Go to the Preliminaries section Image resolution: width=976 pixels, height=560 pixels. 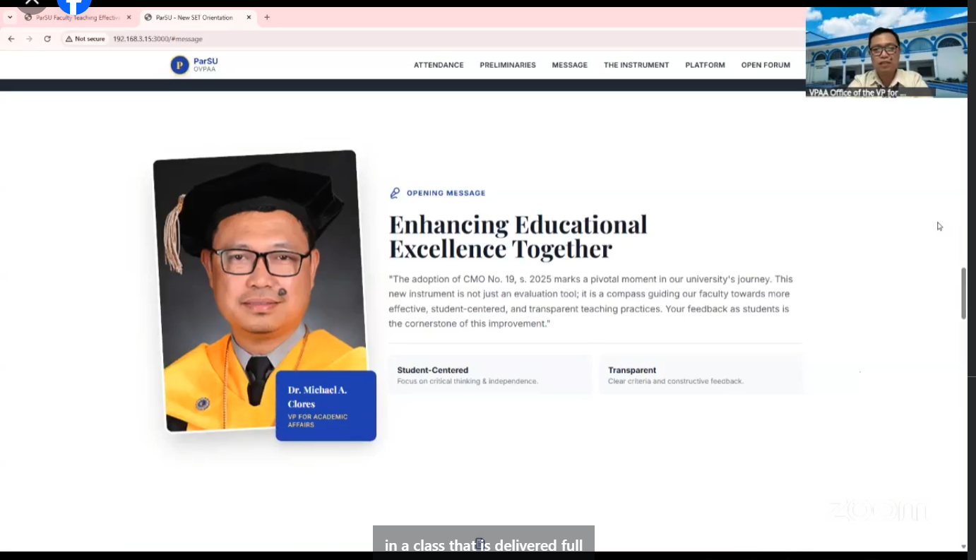point(508,65)
